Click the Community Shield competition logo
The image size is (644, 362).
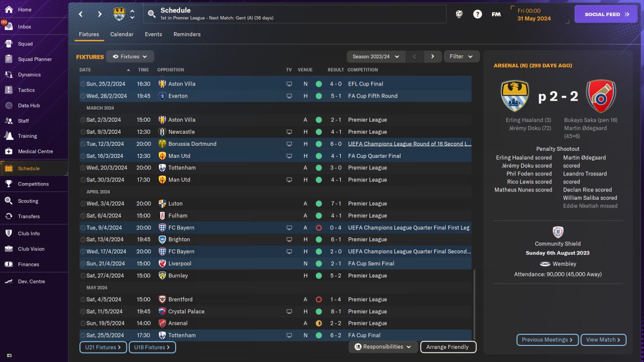pyautogui.click(x=557, y=232)
